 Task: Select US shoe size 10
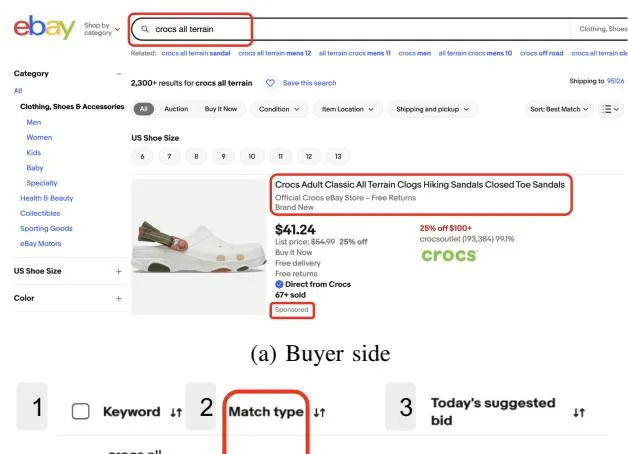click(253, 156)
